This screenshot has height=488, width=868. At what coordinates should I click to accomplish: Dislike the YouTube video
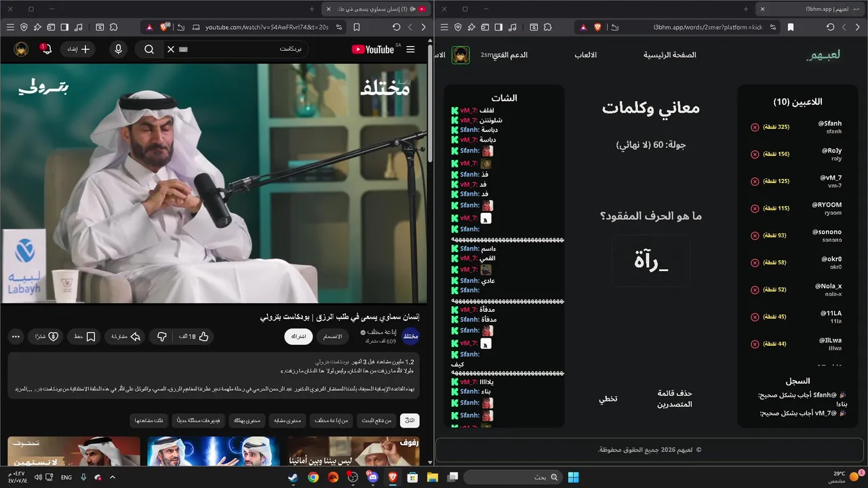click(x=161, y=336)
